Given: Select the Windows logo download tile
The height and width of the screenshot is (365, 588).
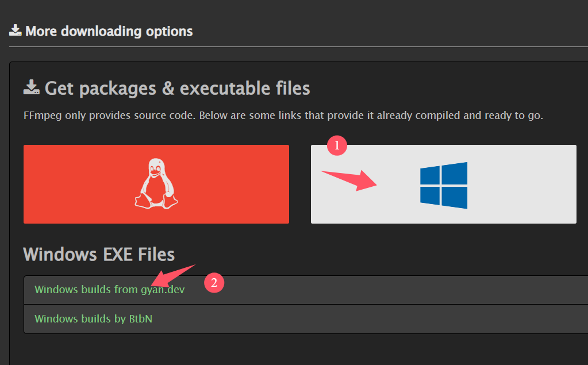Looking at the screenshot, I should pyautogui.click(x=443, y=184).
